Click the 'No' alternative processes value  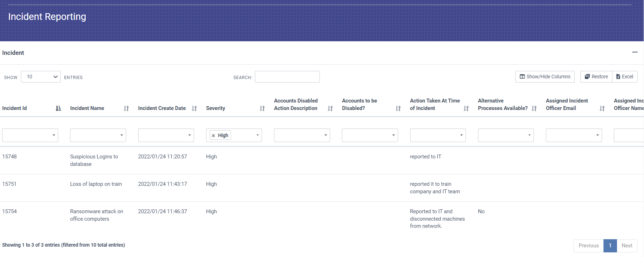click(481, 211)
